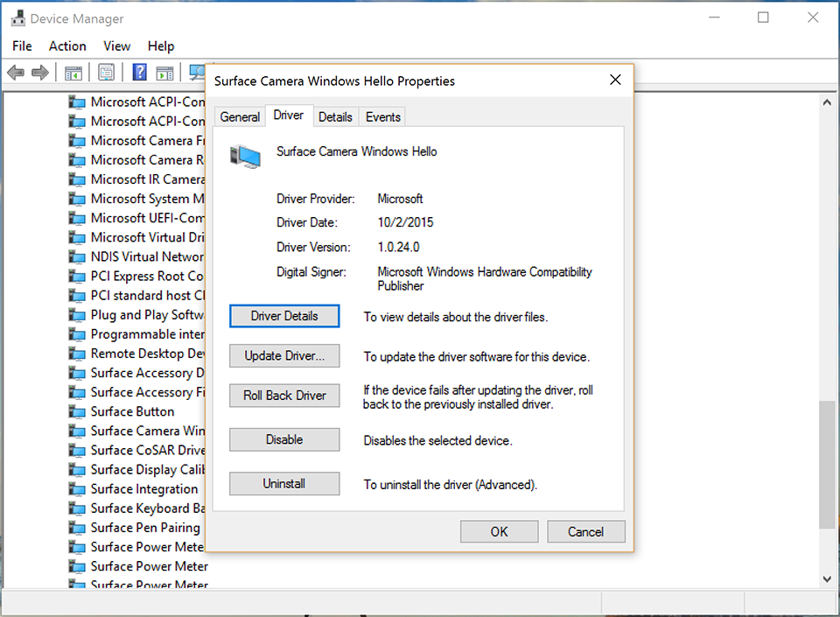
Task: Click the Update Driver... button
Action: [x=284, y=355]
